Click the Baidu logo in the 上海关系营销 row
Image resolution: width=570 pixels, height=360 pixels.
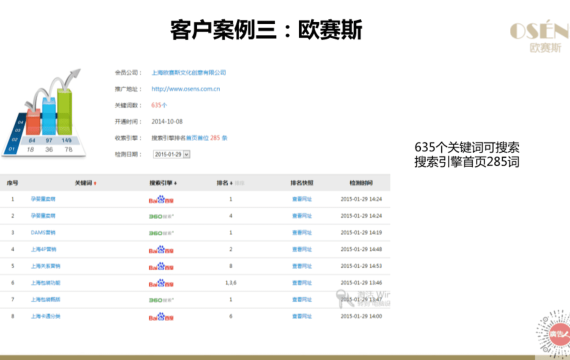(161, 266)
